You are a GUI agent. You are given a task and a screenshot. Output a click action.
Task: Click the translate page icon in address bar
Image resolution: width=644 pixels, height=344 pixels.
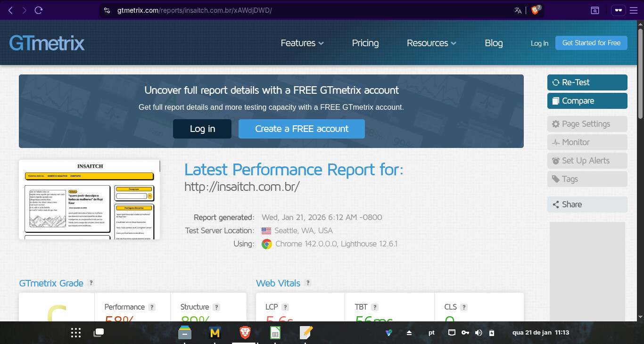coord(518,10)
